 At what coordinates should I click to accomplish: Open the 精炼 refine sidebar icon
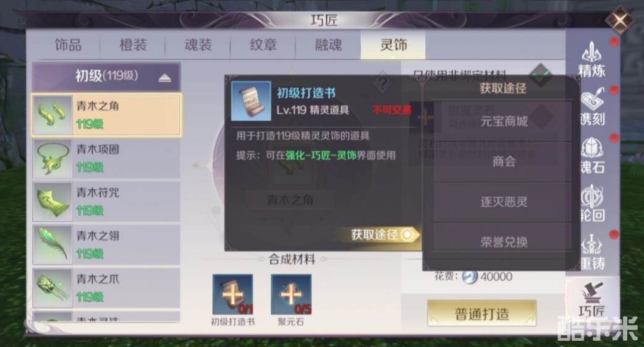tap(591, 59)
